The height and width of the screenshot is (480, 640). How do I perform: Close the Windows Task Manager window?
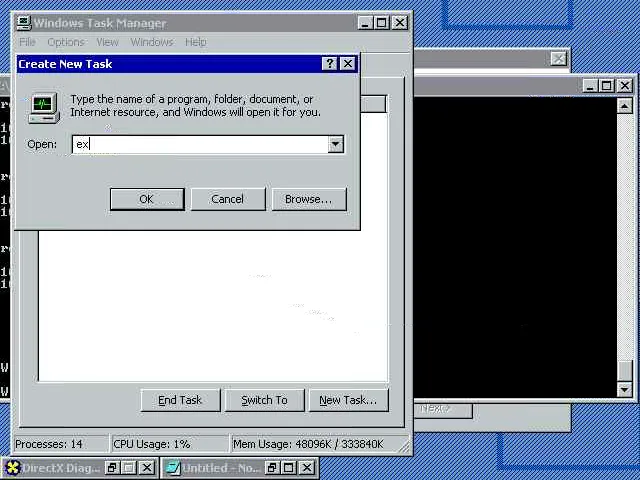pos(400,23)
